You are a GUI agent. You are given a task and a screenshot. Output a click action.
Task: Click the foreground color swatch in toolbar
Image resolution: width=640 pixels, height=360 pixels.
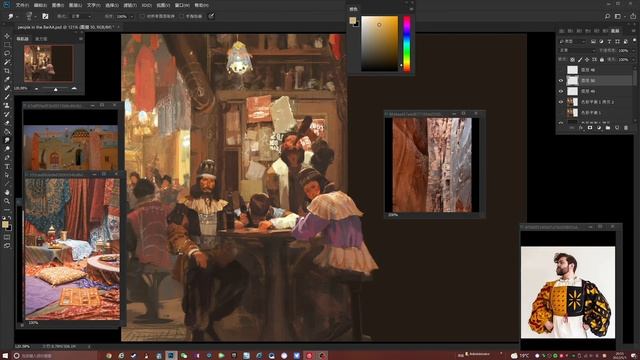[x=5, y=224]
